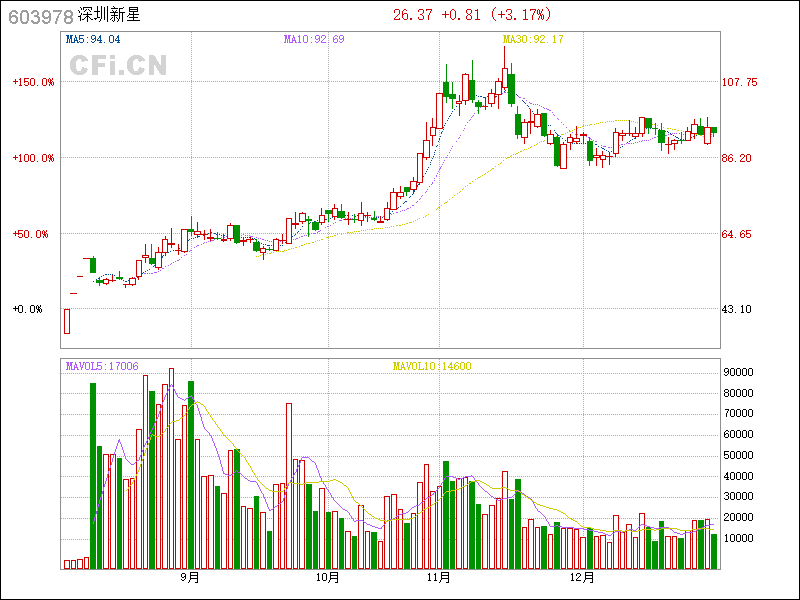Select the MAVOL5:17006 volume label

coord(102,367)
